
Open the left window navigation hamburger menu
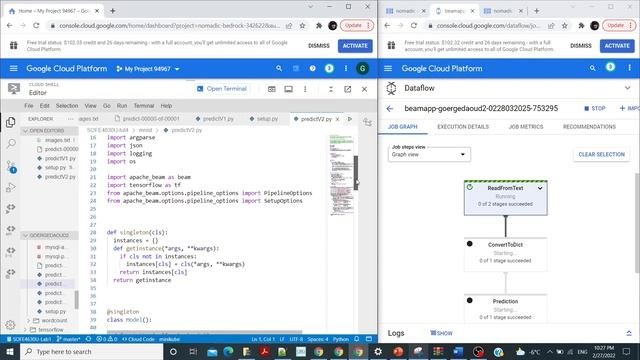tap(13, 69)
